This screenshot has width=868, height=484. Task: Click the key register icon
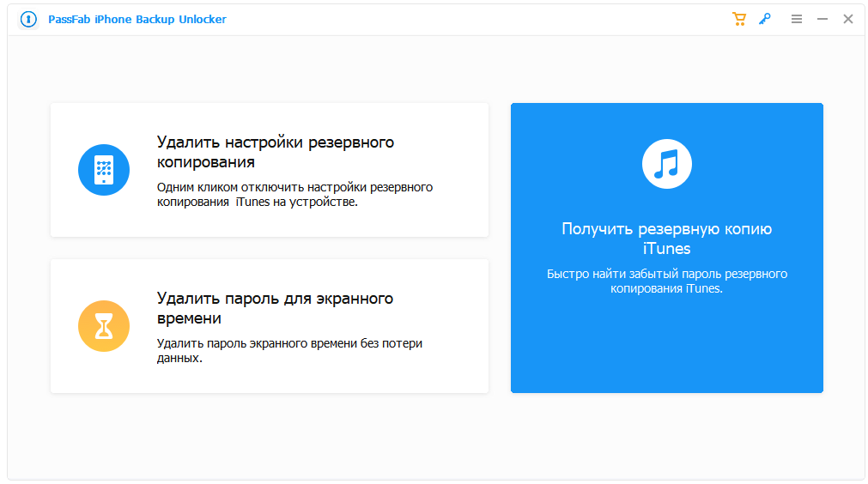[764, 20]
